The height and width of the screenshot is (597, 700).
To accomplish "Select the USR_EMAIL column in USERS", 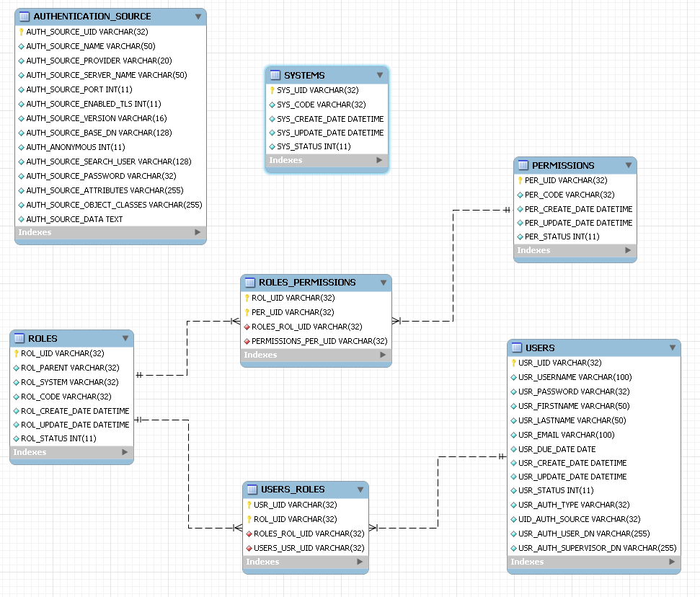I will click(566, 435).
